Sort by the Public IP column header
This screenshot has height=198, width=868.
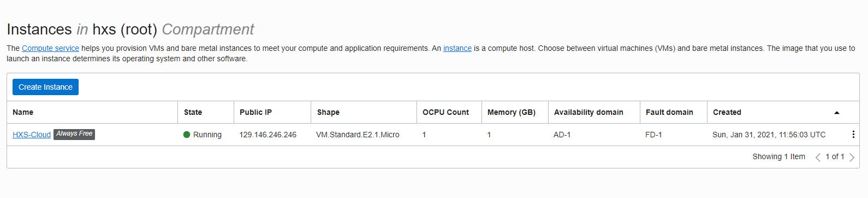coord(255,112)
